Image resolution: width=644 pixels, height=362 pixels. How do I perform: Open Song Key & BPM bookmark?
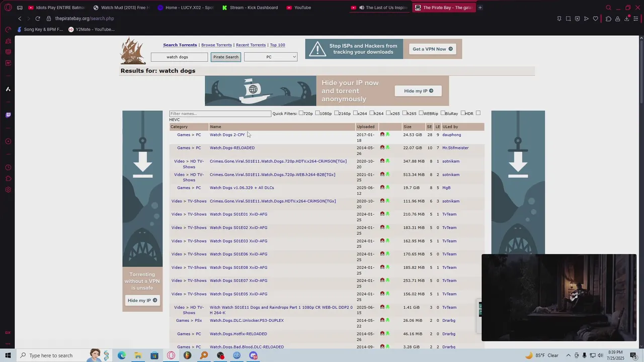40,29
